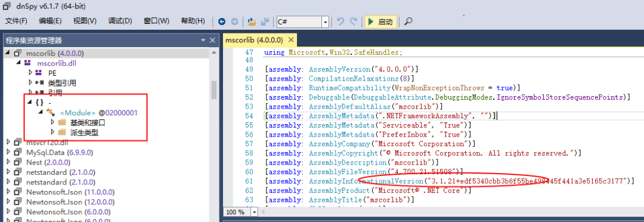Select Newtonsoft.Json (11.0.0.0) in the tree
This screenshot has height=222, width=644.
pos(70,192)
